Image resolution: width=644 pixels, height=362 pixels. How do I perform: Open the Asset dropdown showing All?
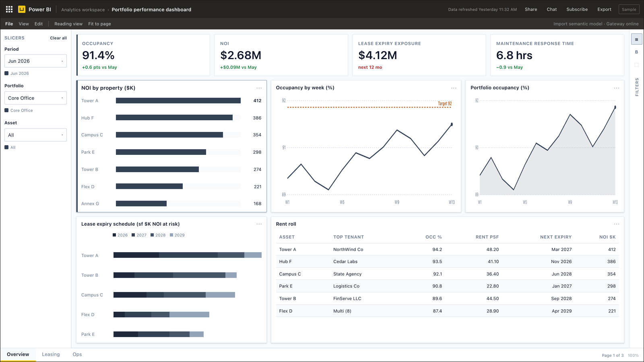click(35, 135)
